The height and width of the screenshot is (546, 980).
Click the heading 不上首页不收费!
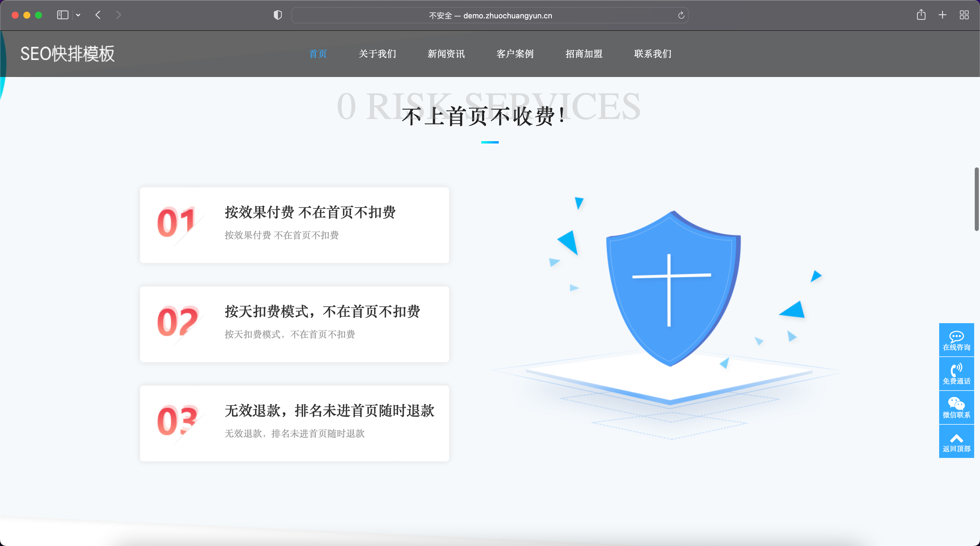484,116
